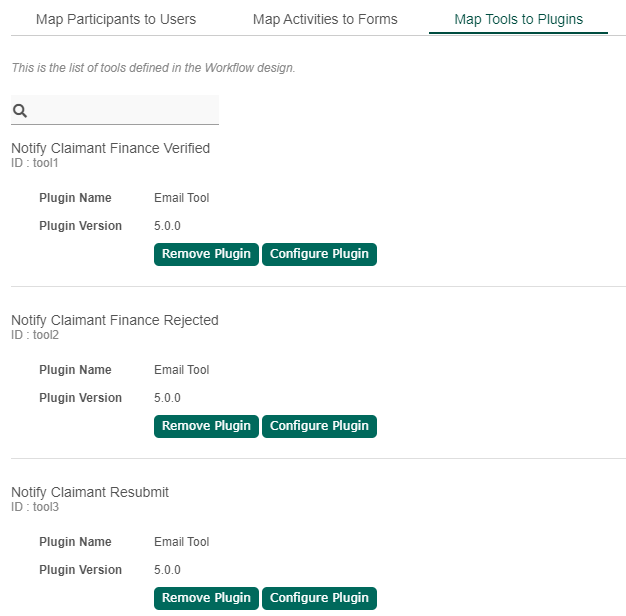Open the Map Activities to Forms tab
This screenshot has height=616, width=626.
pos(325,19)
